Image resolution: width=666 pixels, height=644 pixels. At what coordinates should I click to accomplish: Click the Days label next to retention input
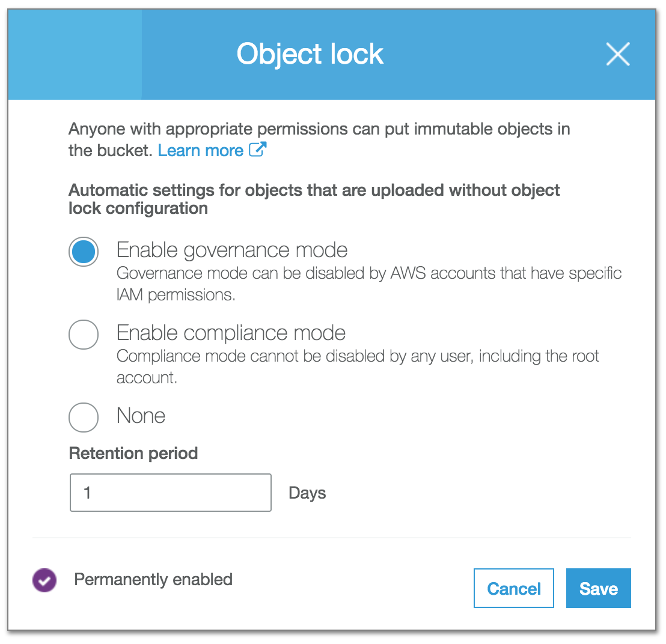[307, 493]
